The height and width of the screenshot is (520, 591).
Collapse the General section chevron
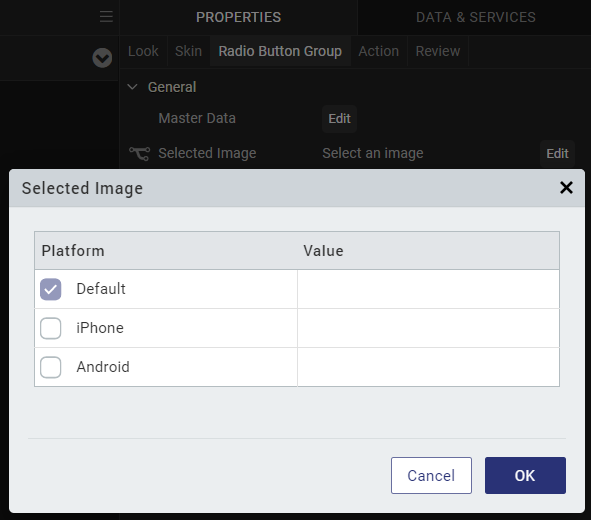coord(132,87)
